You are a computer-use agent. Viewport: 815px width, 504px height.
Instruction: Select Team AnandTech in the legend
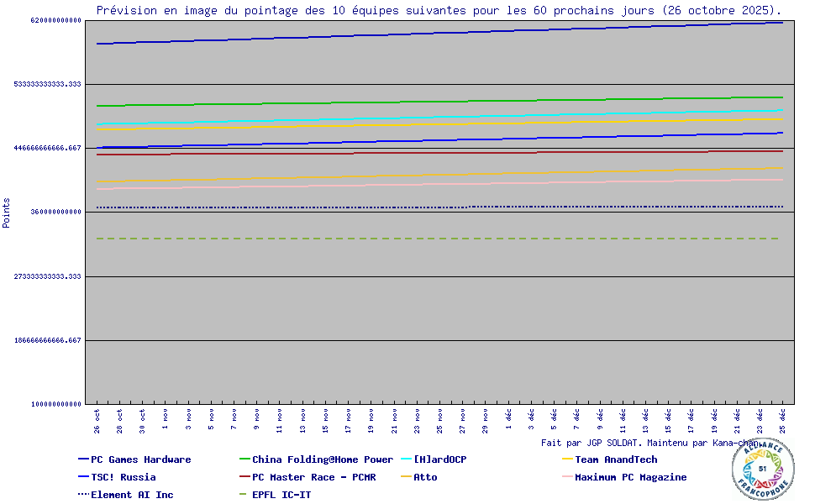[x=615, y=459]
